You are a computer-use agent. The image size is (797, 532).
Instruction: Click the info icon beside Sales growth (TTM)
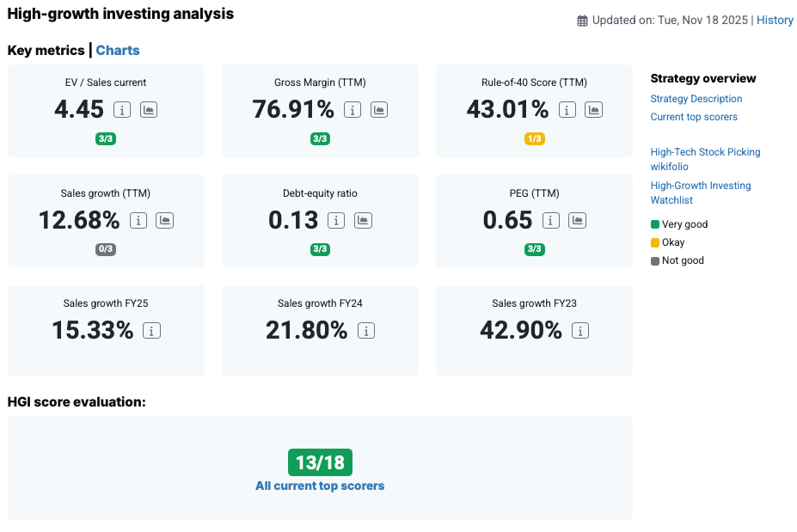tap(138, 221)
